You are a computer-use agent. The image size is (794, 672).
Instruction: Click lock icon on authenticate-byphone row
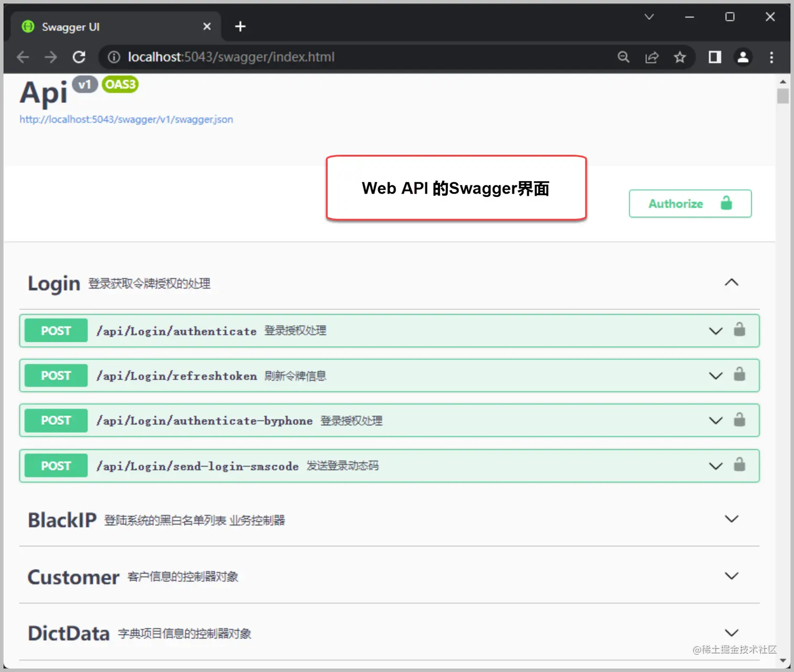739,419
